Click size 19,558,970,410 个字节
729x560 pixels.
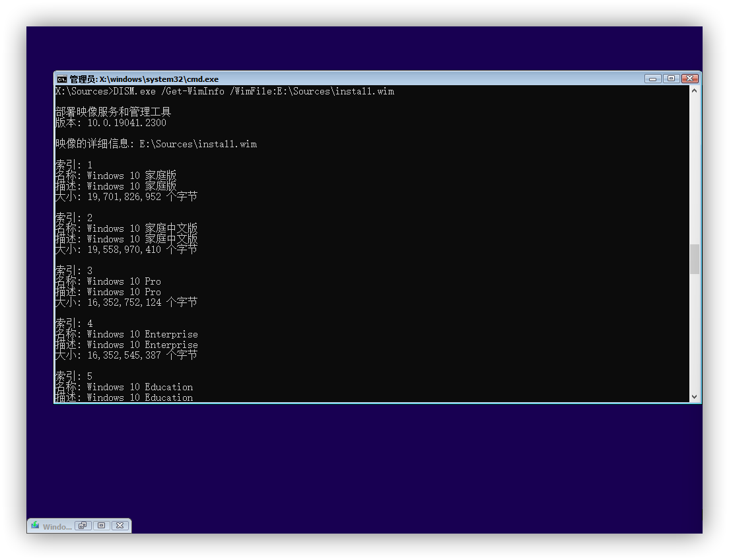coord(142,250)
